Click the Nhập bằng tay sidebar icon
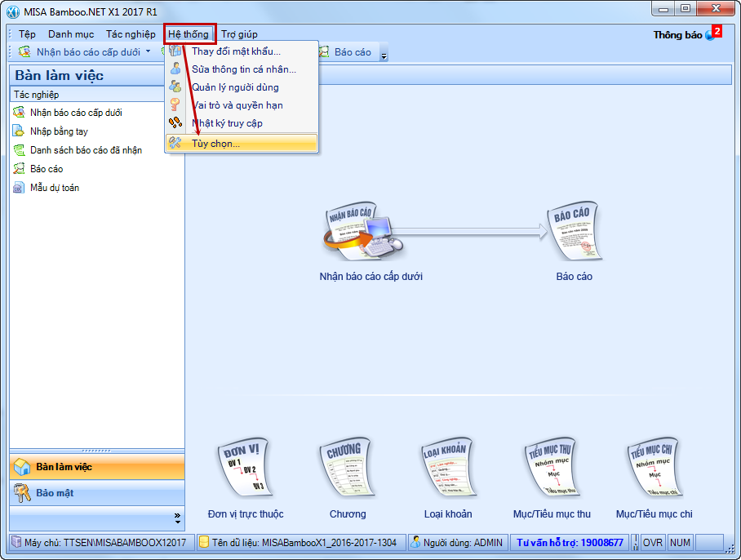 tap(19, 131)
